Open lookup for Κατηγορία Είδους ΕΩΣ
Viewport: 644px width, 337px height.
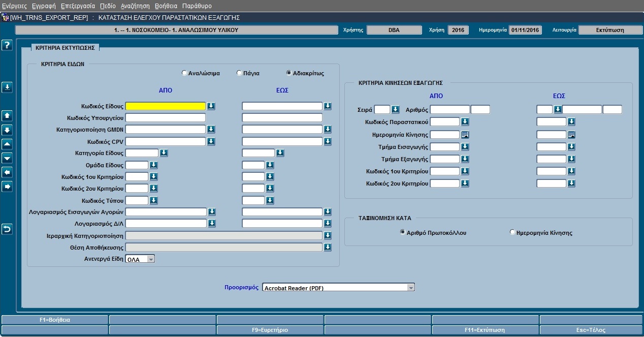280,153
